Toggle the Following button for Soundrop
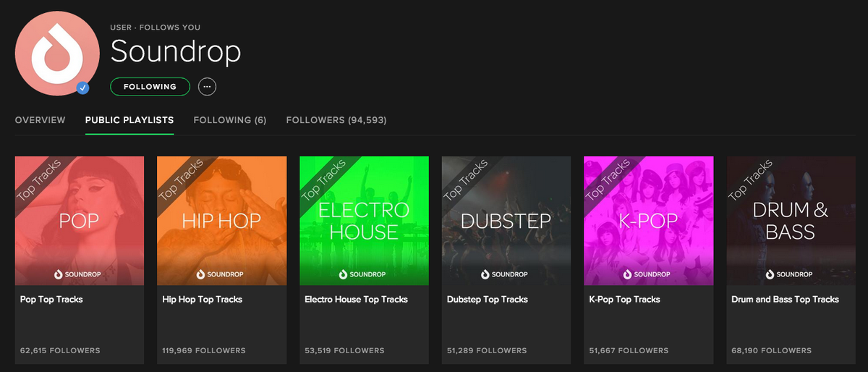Screen dimensions: 868x372 pyautogui.click(x=150, y=86)
